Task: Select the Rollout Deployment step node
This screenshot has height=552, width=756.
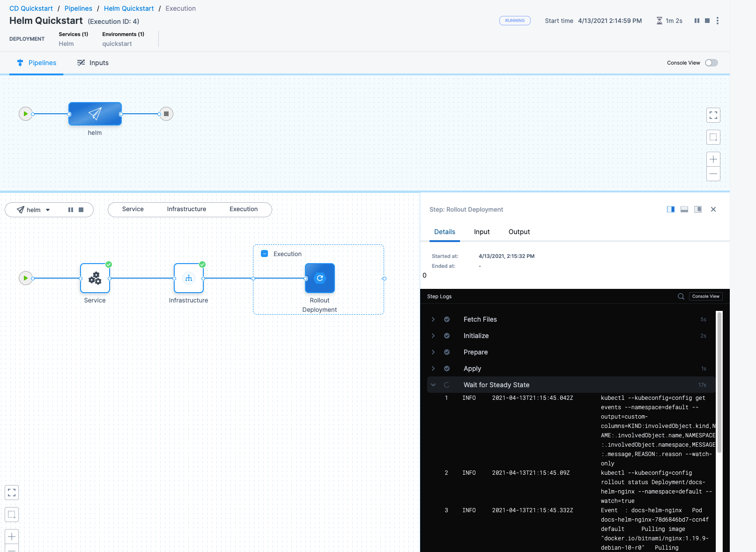Action: coord(320,278)
